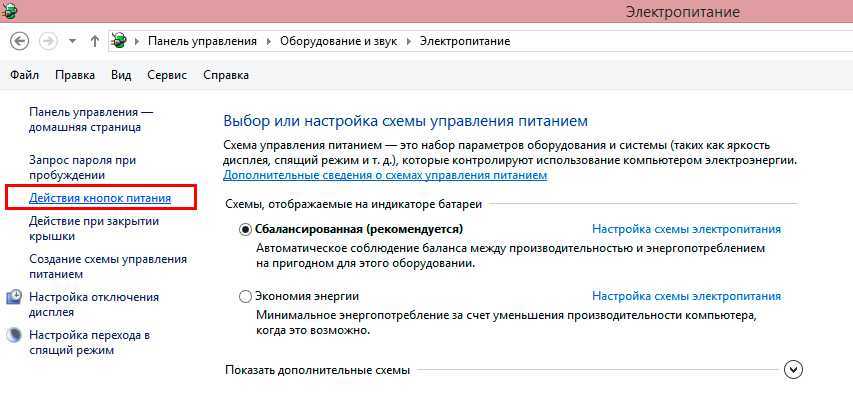Viewport: 853px width, 408px height.
Task: Click the Forward navigation arrow
Action: click(48, 41)
